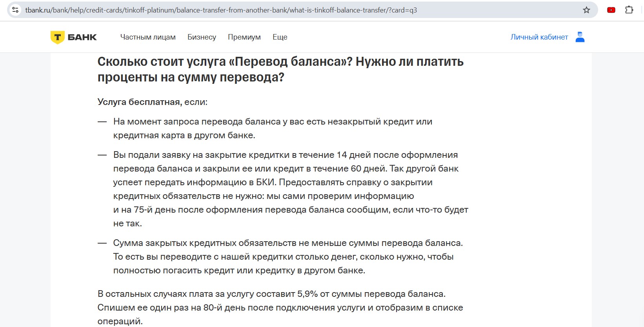Click the bullet about незакрытый кредит in another bank
Viewport: 644px width, 327px height.
[272, 128]
